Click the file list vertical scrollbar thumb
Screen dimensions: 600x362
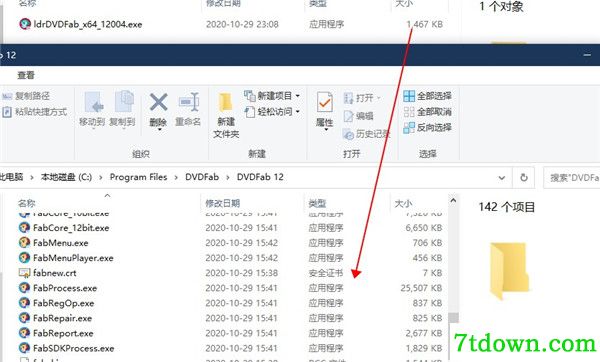pos(453,318)
